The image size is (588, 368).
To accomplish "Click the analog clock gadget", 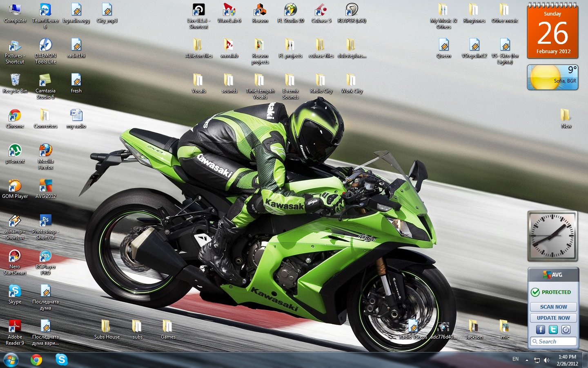I will [552, 236].
